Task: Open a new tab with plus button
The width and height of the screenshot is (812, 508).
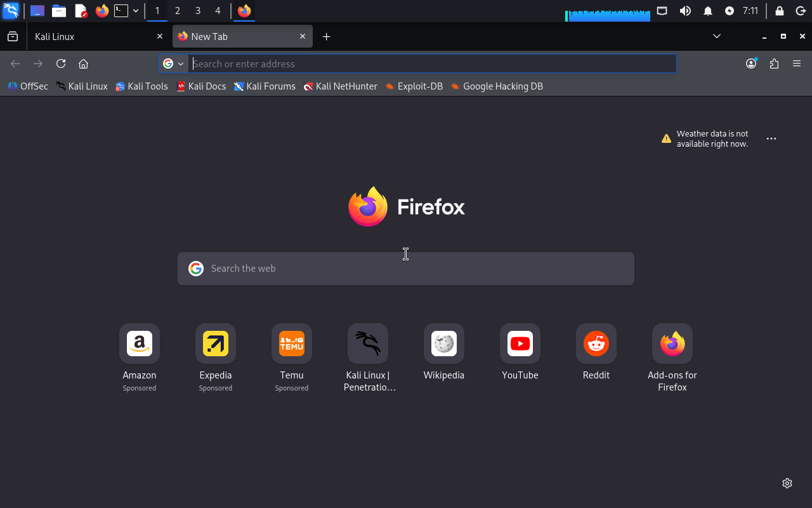Action: [326, 37]
